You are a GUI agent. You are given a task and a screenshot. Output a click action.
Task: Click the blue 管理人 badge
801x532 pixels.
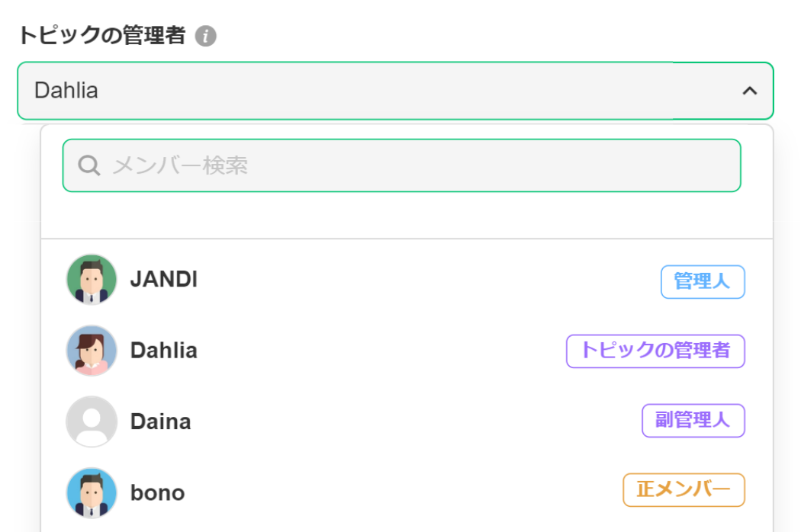click(703, 282)
